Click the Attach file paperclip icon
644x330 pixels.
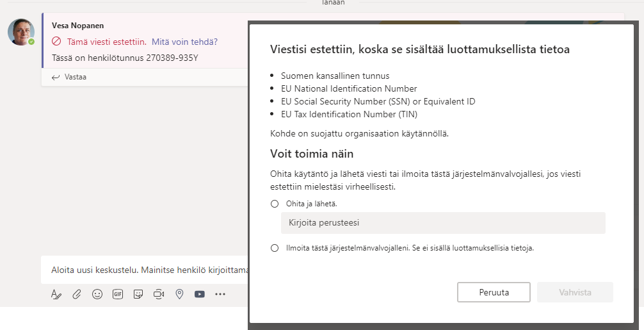(x=76, y=294)
